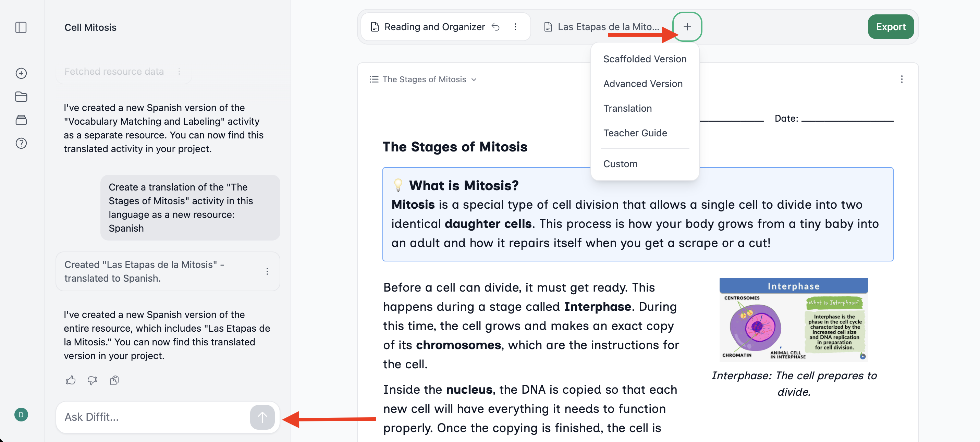Click the send arrow button
This screenshot has height=442, width=980.
click(262, 417)
